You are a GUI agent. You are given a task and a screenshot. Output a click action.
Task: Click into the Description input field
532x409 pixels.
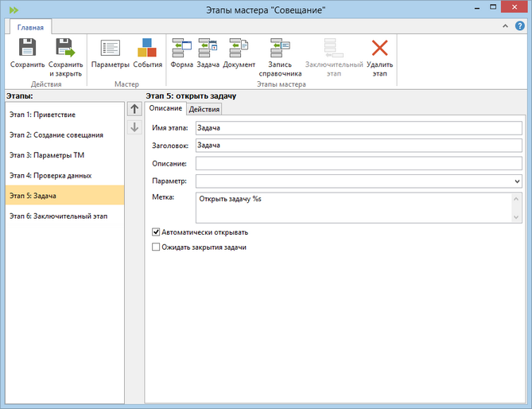click(358, 163)
